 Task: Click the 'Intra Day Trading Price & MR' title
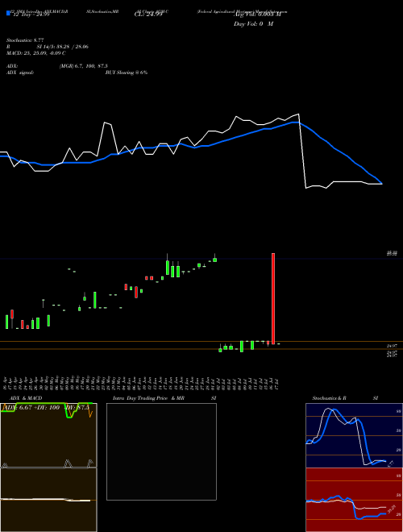click(148, 398)
